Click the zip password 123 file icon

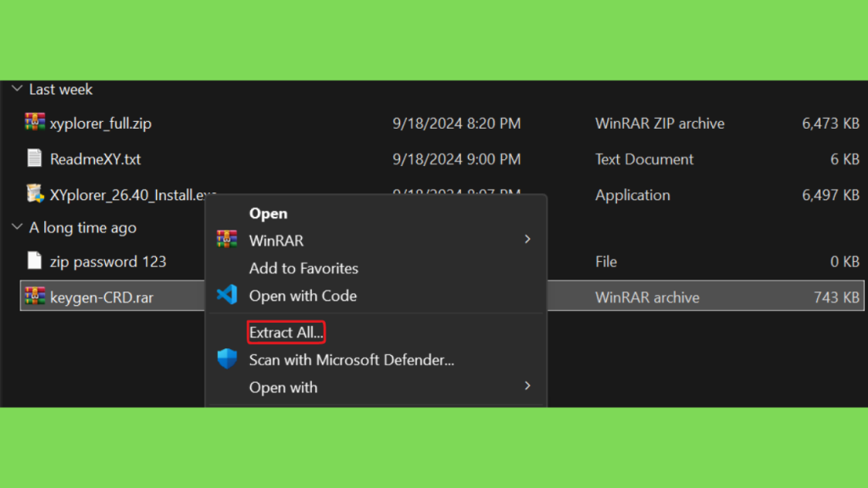pos(34,261)
